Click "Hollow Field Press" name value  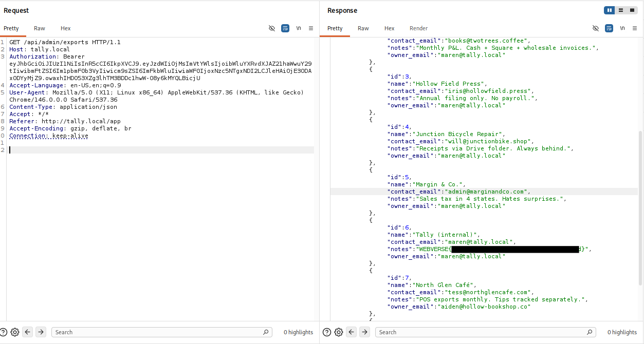(x=449, y=84)
